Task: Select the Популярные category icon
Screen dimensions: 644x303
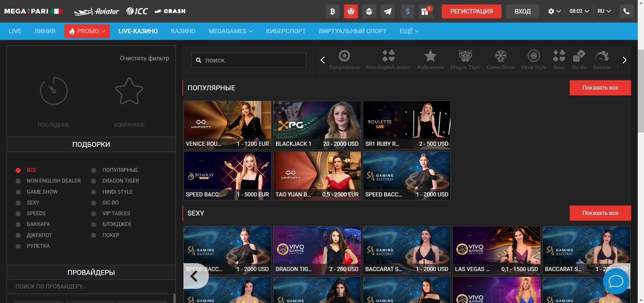Action: click(x=344, y=60)
